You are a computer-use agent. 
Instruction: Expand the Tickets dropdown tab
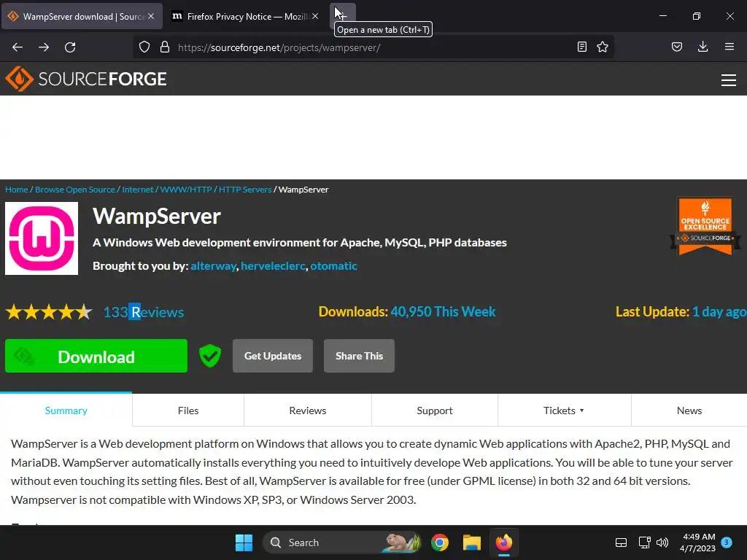[564, 410]
